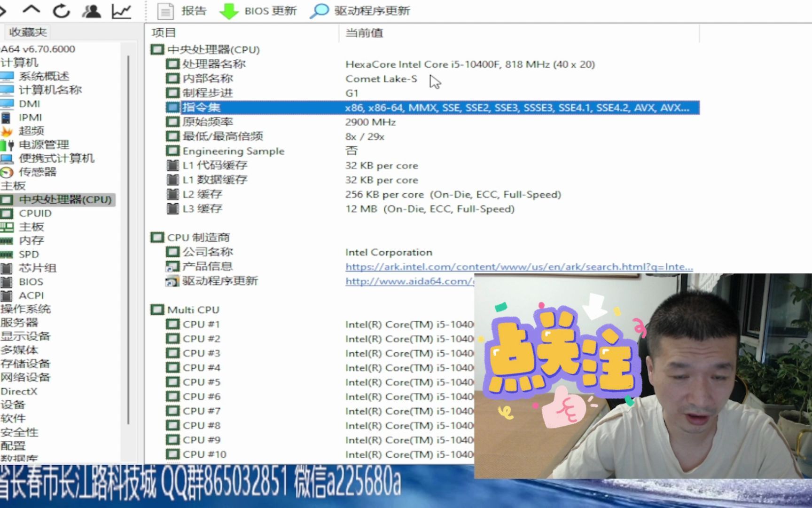Expand the 多媒体 category
This screenshot has width=812, height=508.
coord(19,349)
